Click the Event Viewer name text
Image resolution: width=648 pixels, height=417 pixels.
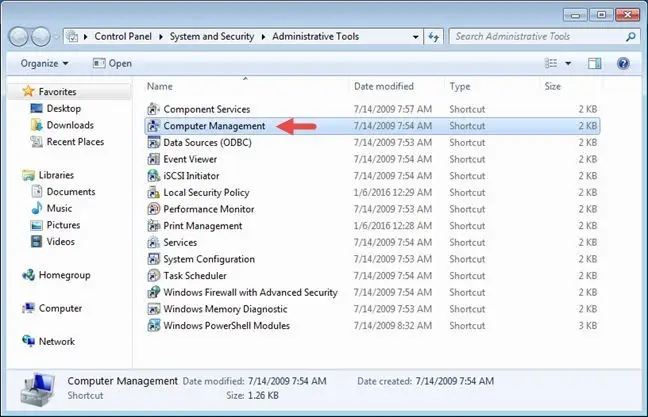[x=190, y=159]
